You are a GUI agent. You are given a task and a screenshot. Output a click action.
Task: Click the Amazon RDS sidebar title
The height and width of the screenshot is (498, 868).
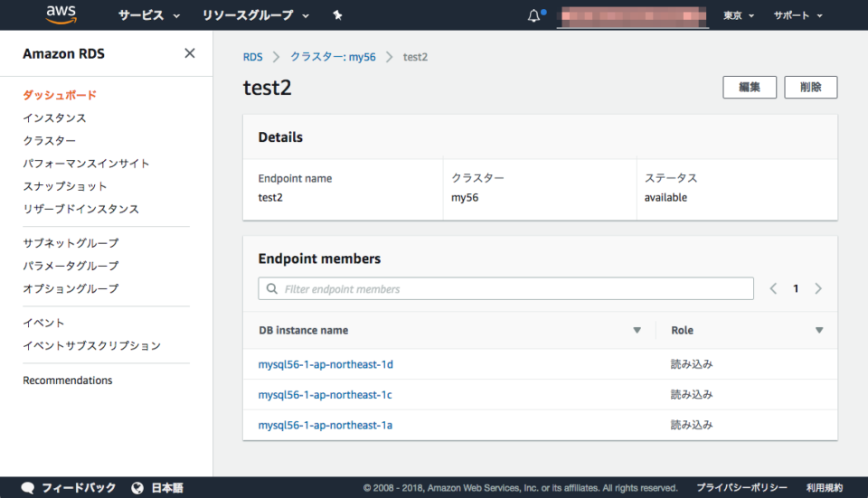point(63,53)
